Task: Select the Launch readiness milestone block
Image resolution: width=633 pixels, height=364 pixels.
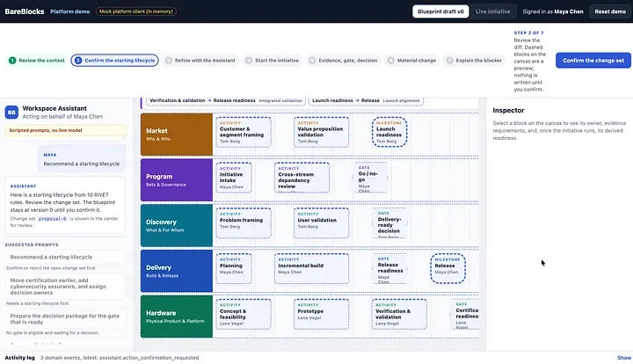Action: [389, 132]
